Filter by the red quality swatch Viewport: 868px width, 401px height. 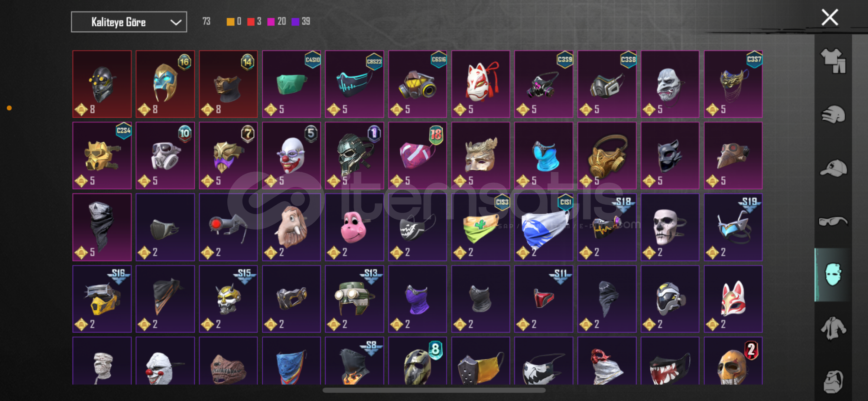click(251, 22)
